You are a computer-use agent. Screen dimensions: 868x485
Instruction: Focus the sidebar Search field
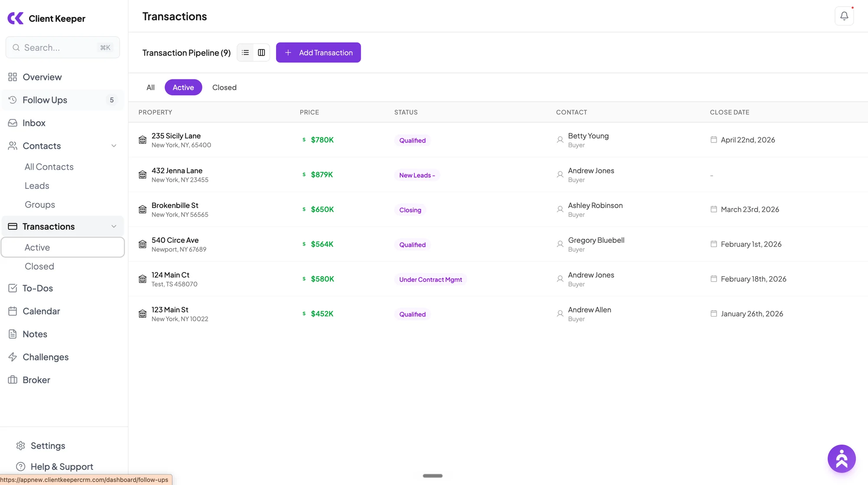(x=62, y=47)
